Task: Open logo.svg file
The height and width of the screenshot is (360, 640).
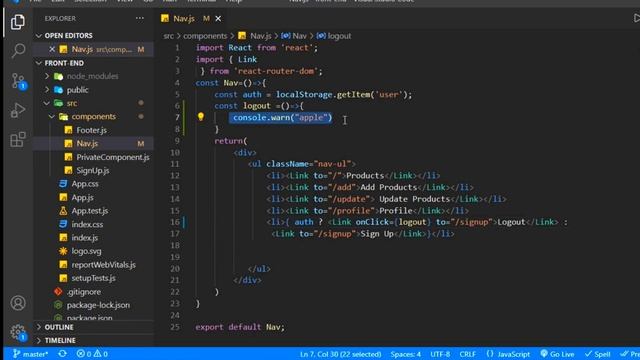Action: (86, 251)
